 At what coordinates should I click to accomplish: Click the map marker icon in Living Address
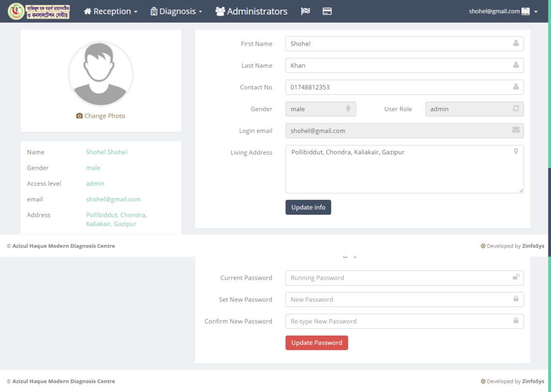tap(516, 152)
